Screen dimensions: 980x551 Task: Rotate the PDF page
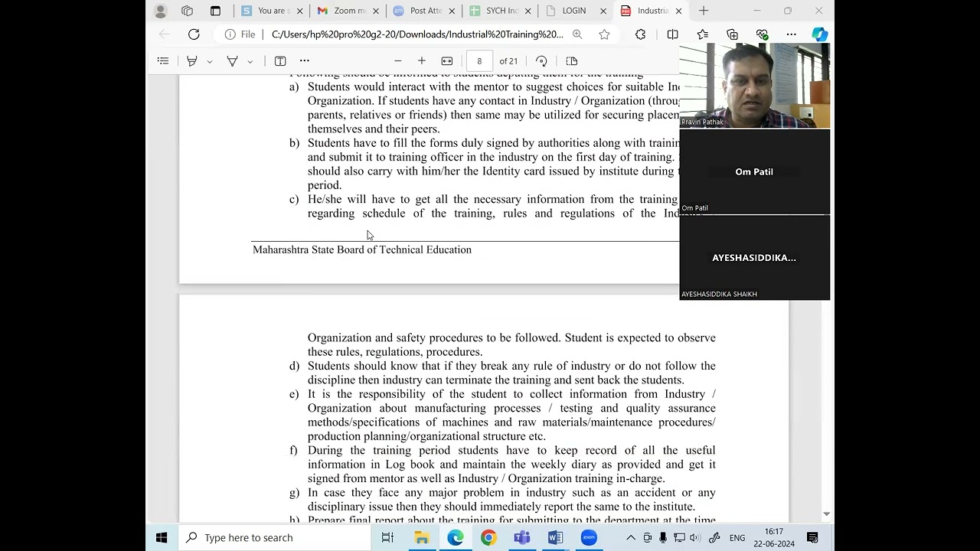click(x=541, y=61)
